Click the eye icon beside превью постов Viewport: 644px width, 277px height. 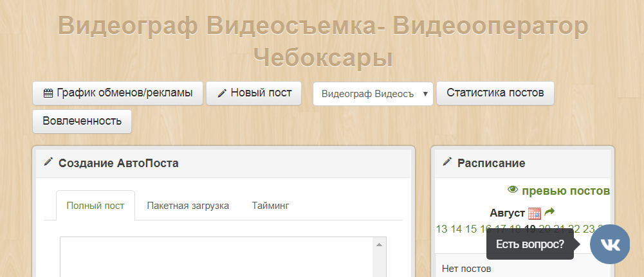tap(513, 190)
